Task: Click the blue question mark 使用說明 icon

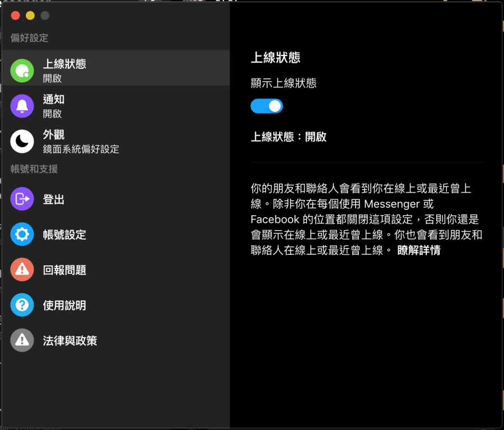Action: 22,305
